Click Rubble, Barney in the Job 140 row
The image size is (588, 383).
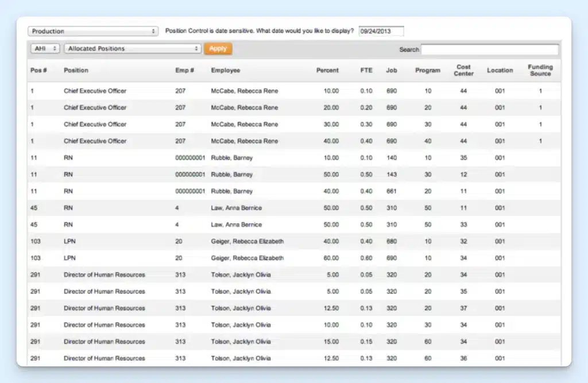[232, 157]
